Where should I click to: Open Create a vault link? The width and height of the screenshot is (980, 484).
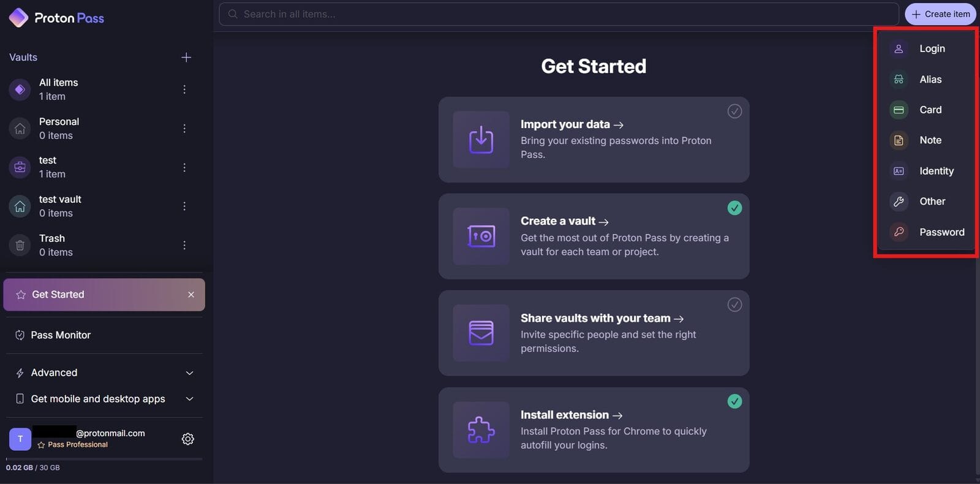(565, 221)
